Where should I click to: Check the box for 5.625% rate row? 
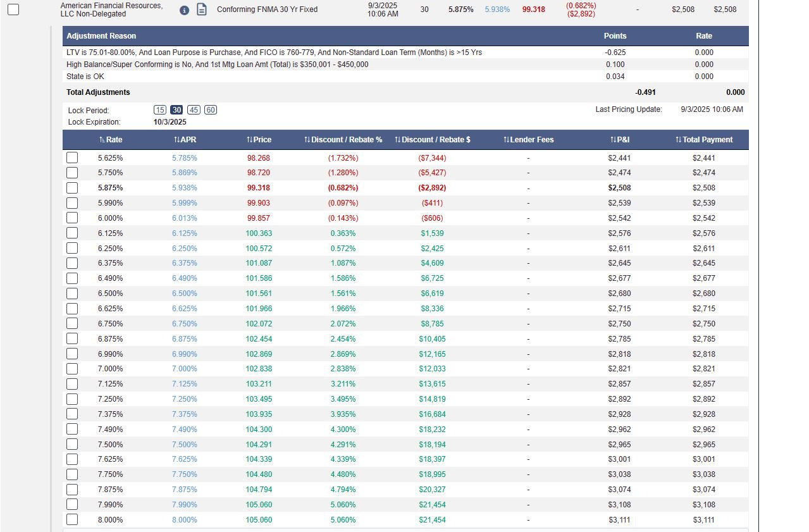72,158
